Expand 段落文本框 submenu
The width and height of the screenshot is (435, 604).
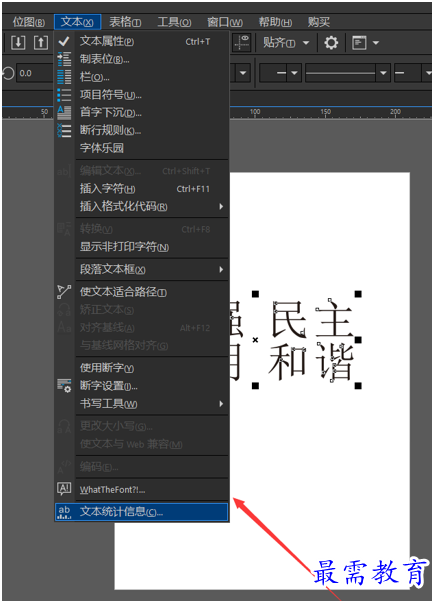pyautogui.click(x=142, y=269)
